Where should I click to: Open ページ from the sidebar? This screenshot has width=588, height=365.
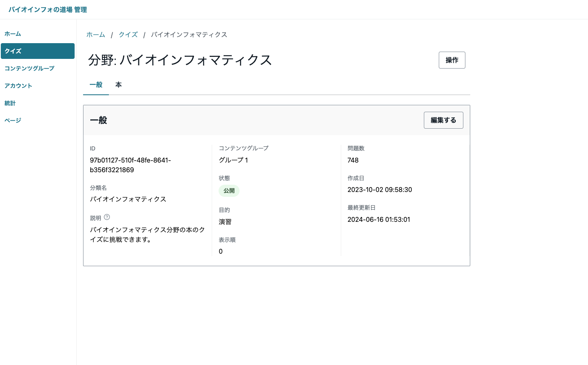[x=13, y=120]
